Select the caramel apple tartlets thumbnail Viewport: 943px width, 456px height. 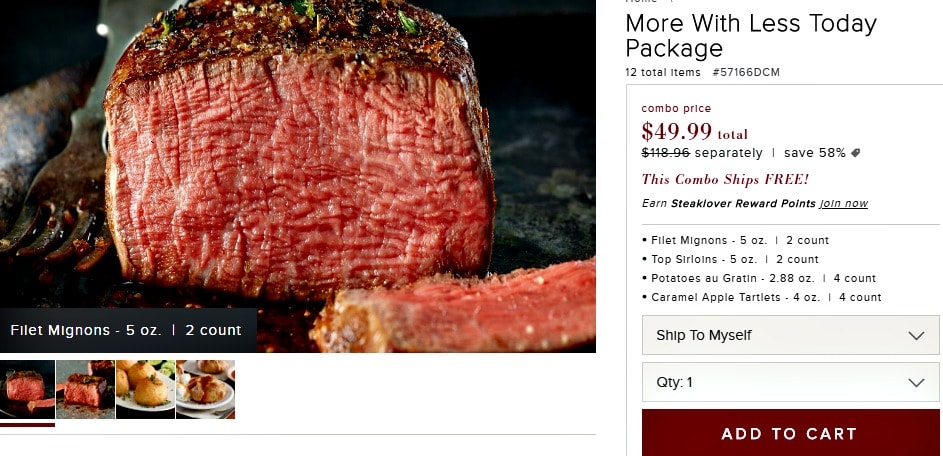206,389
